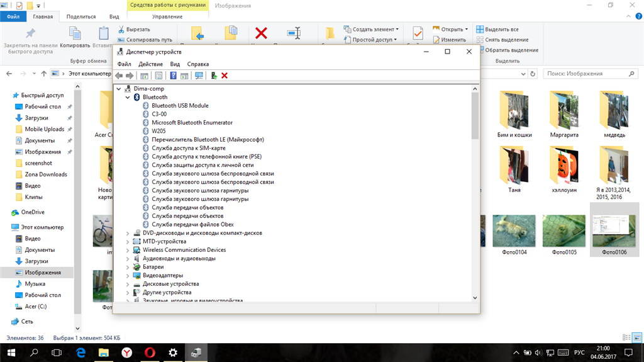
Task: Open Действие menu in Device Manager
Action: tap(150, 64)
